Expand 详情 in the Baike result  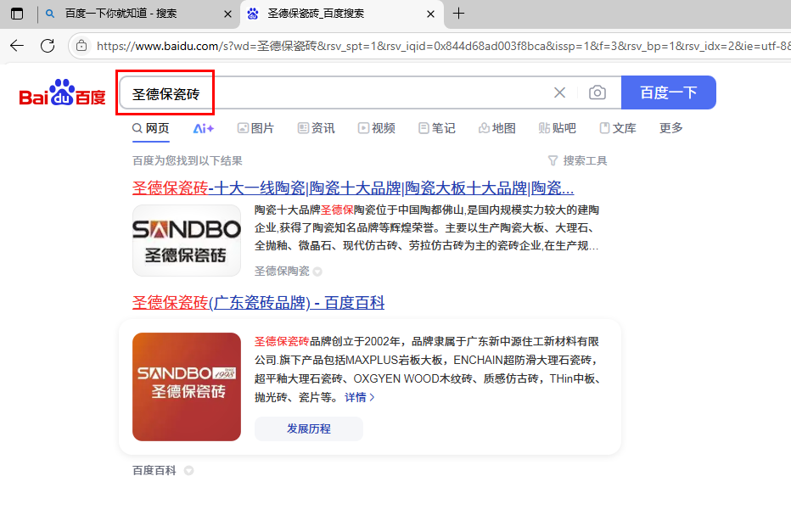pyautogui.click(x=359, y=397)
